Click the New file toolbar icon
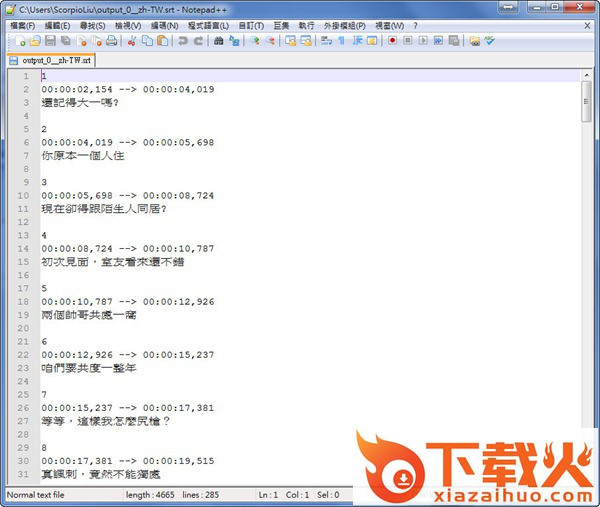Viewport: 600px width, 507px height. coord(20,41)
